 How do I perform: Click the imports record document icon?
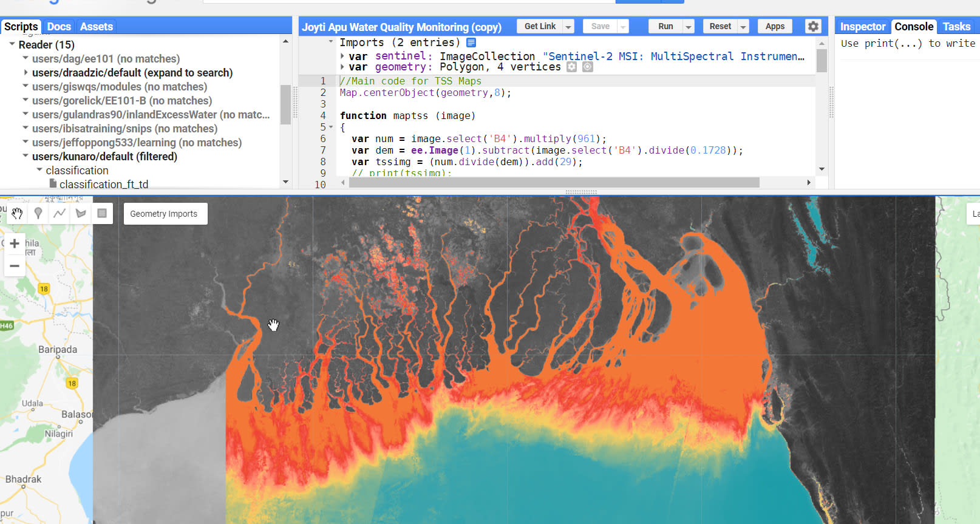point(471,43)
